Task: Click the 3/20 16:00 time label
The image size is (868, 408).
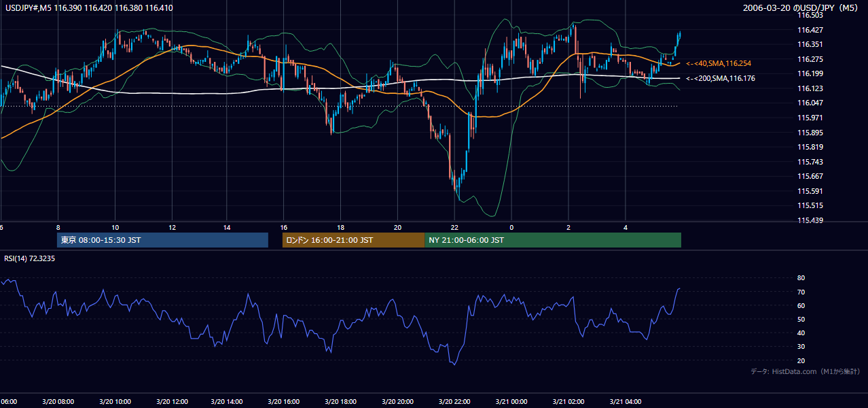Action: click(x=285, y=402)
